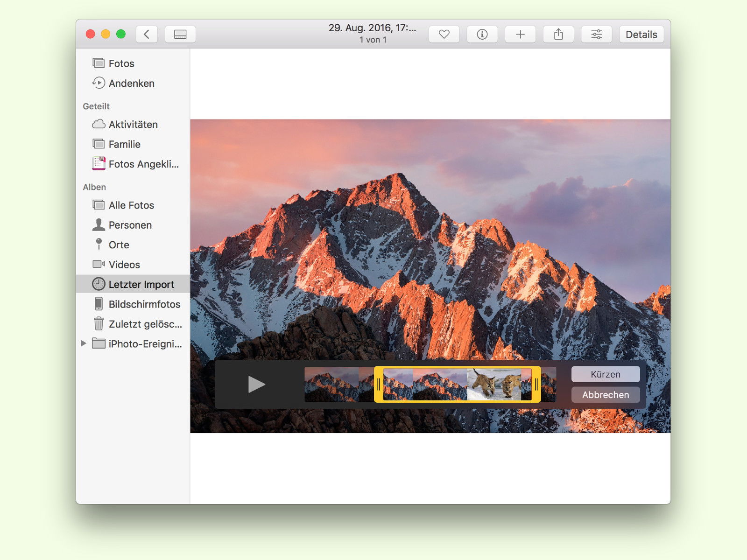
Task: Minimize the window with yellow button
Action: tap(106, 34)
